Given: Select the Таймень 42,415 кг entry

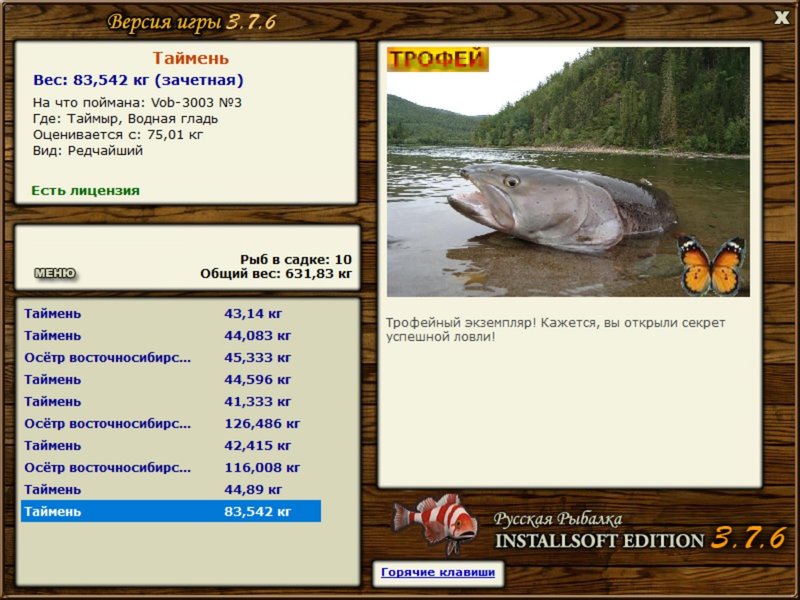Looking at the screenshot, I should (x=171, y=445).
